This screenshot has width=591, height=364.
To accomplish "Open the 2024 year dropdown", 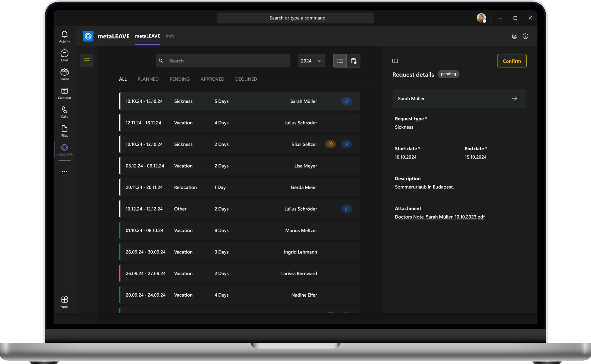I will coord(311,61).
